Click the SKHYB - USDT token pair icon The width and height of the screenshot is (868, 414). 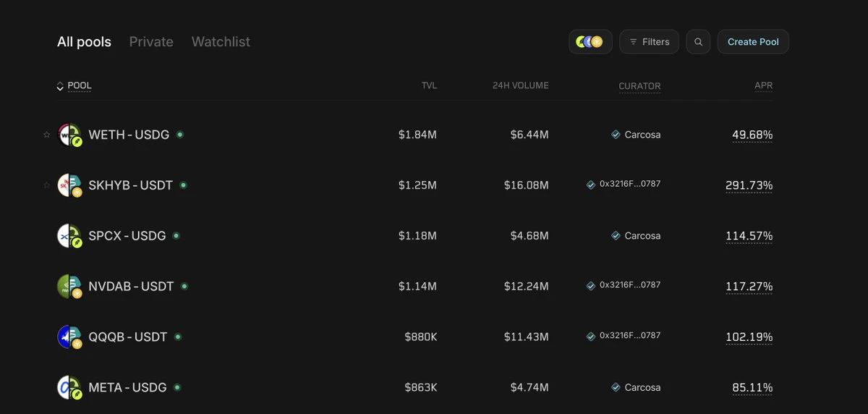(70, 186)
